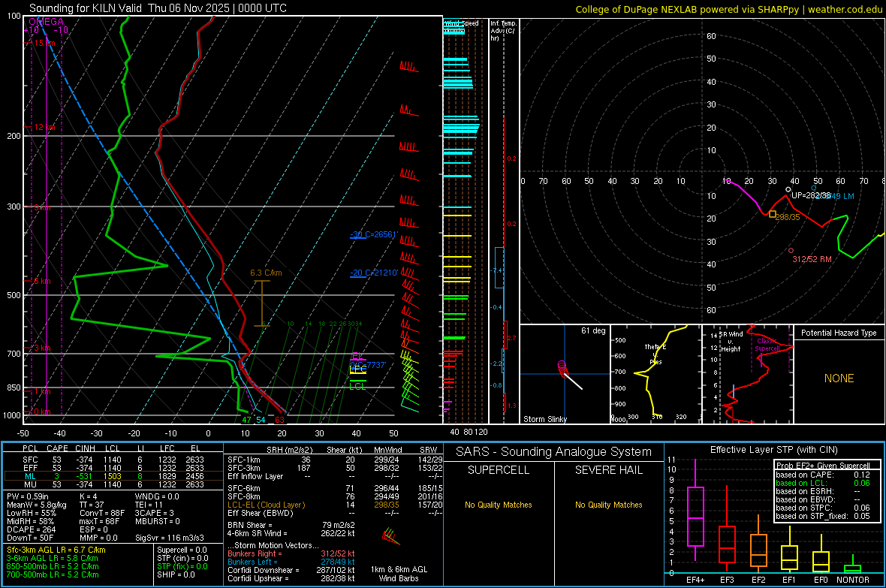Viewport: 886px width, 588px height.
Task: Click the 'ConvT = 88F' value
Action: [102, 514]
